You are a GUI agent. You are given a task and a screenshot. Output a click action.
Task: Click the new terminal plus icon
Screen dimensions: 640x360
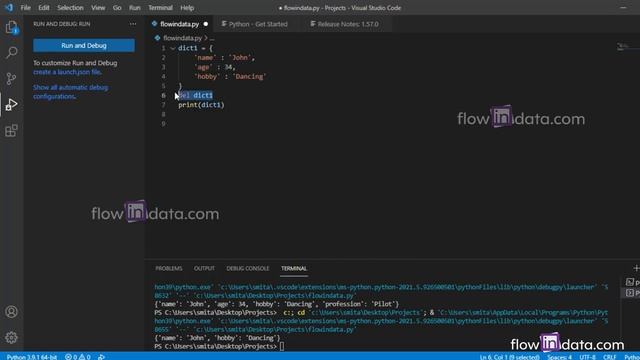point(636,268)
